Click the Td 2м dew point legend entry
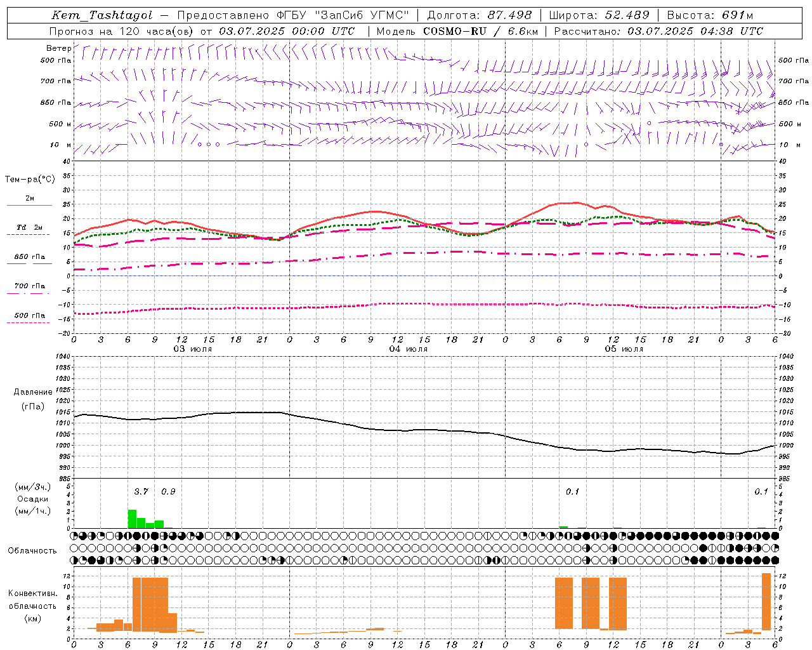This screenshot has height=650, width=812. point(29,227)
